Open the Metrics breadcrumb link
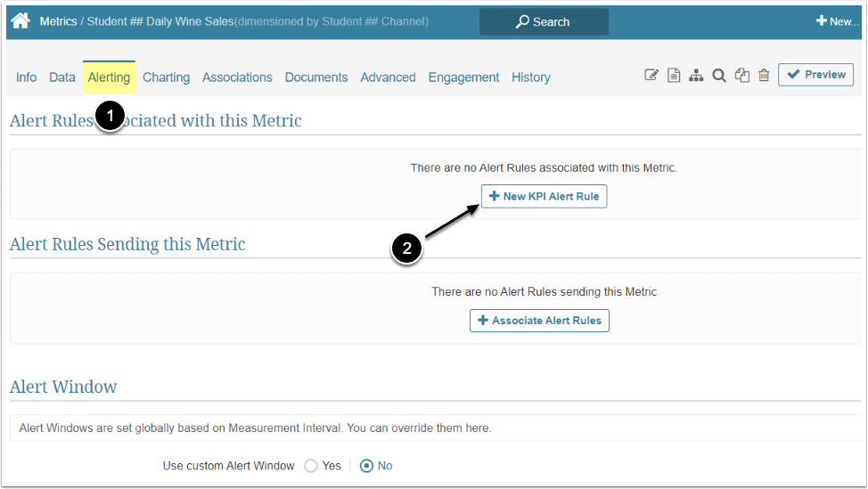 click(58, 21)
